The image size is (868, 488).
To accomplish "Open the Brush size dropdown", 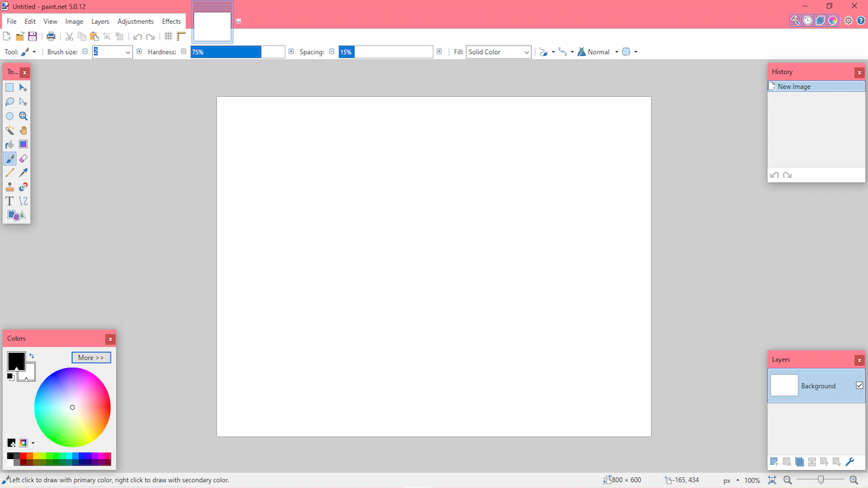I will click(x=128, y=52).
